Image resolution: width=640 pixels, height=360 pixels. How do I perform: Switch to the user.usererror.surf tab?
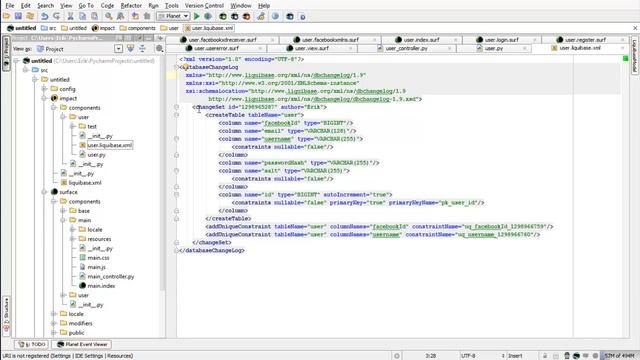216,48
